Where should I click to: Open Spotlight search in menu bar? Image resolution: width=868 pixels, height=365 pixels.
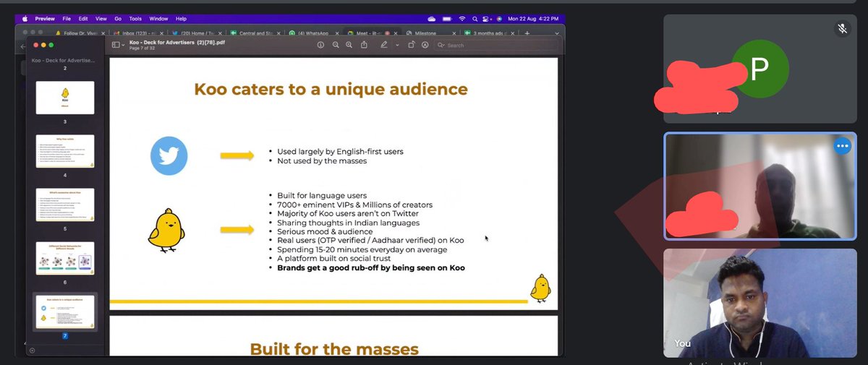click(475, 19)
